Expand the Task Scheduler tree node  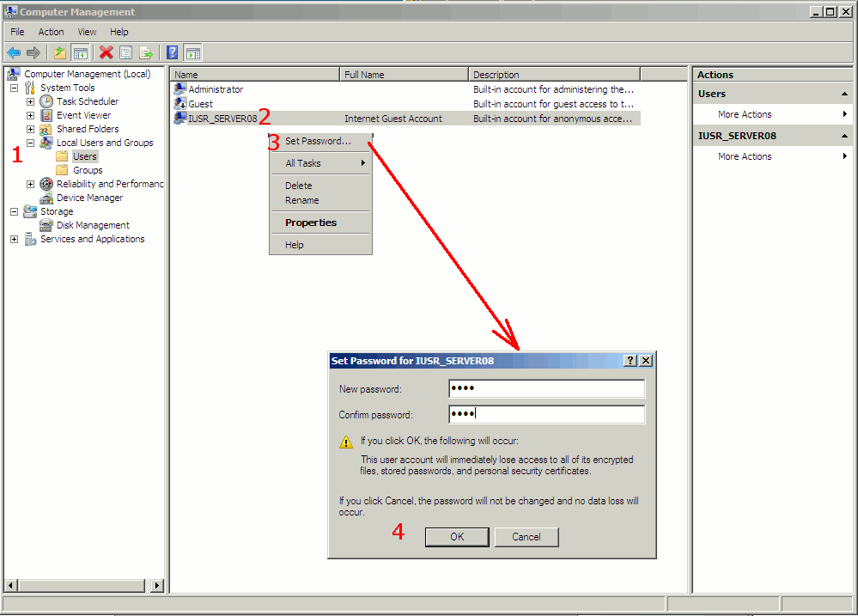[x=30, y=101]
